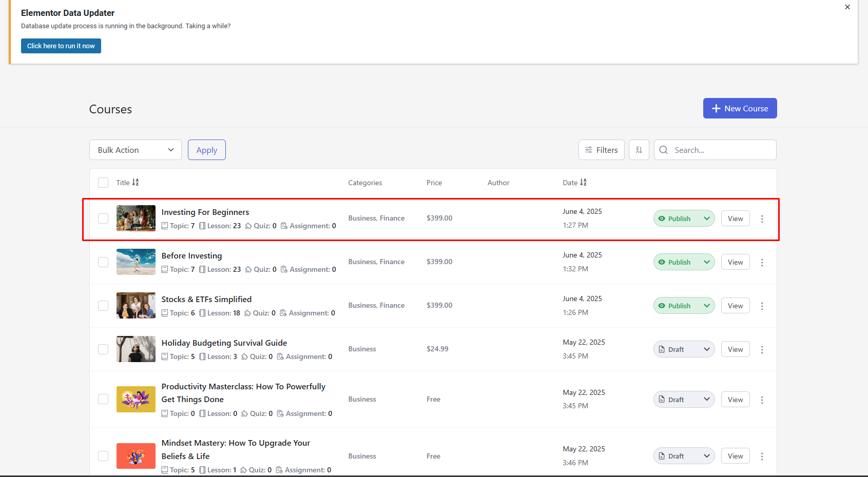Click the sort order icon beside Filters

[x=639, y=150]
